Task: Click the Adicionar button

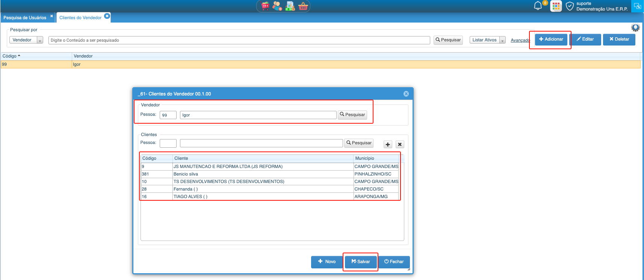Action: (551, 39)
